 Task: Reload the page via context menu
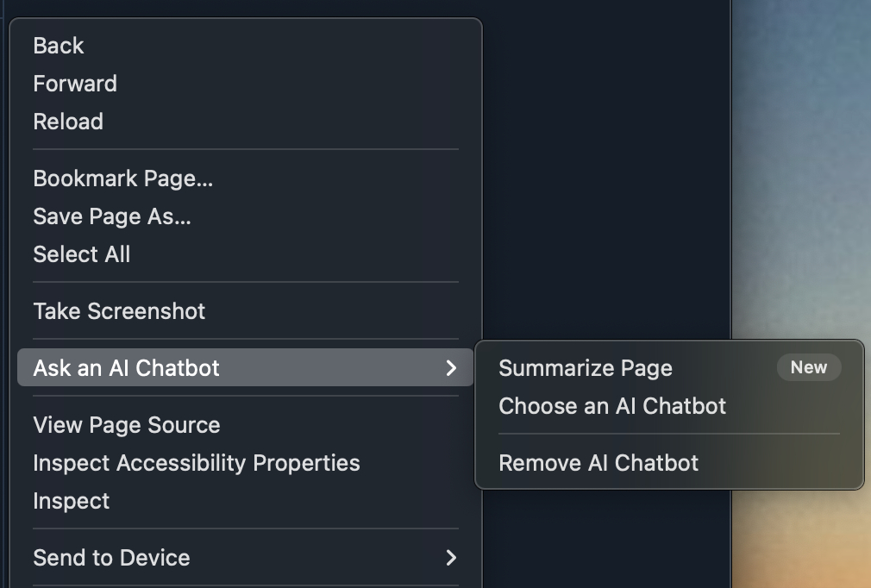pyautogui.click(x=68, y=122)
